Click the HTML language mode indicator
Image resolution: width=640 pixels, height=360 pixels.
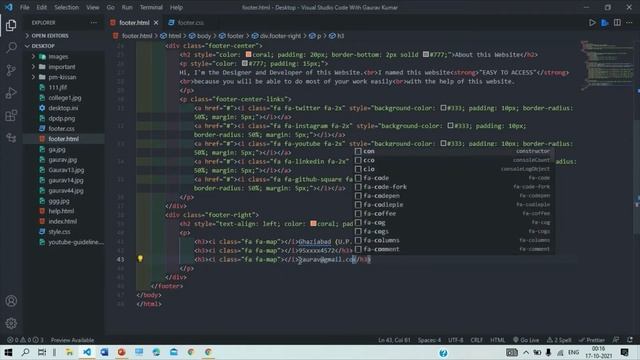point(497,340)
